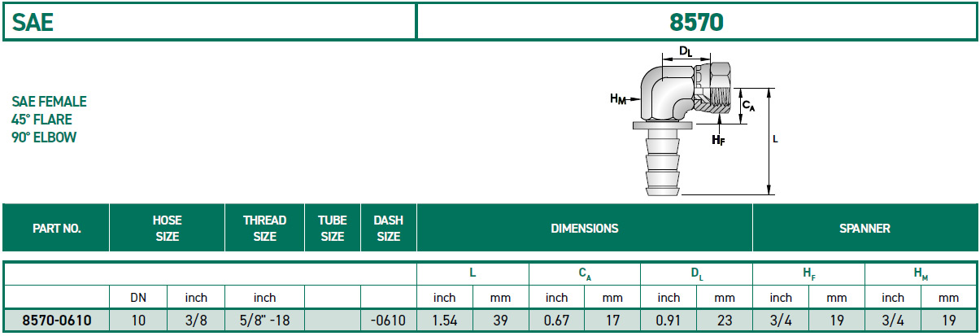Screen dimensions: 980x336
Task: Click the CA inch value 0.67
Action: (556, 321)
